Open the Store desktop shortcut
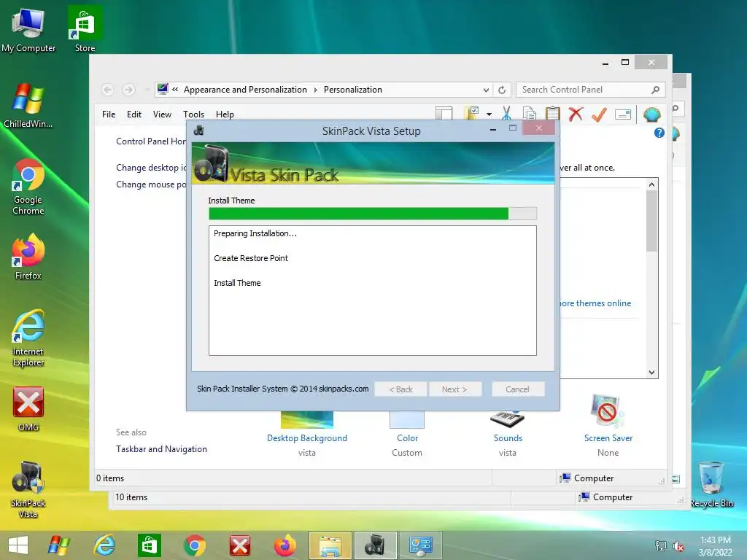Image resolution: width=747 pixels, height=560 pixels. 85,29
